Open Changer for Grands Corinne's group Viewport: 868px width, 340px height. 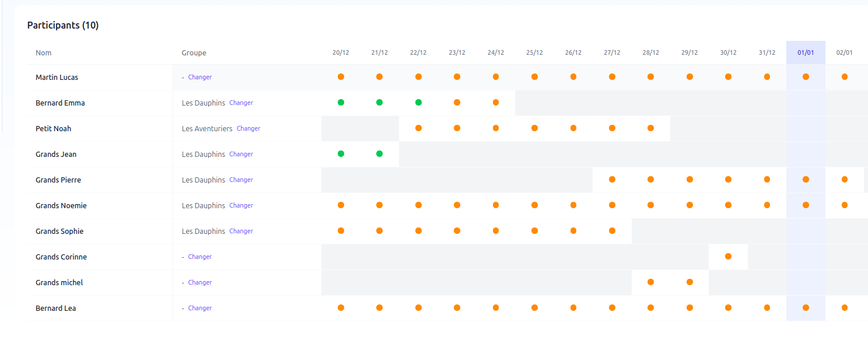point(199,257)
